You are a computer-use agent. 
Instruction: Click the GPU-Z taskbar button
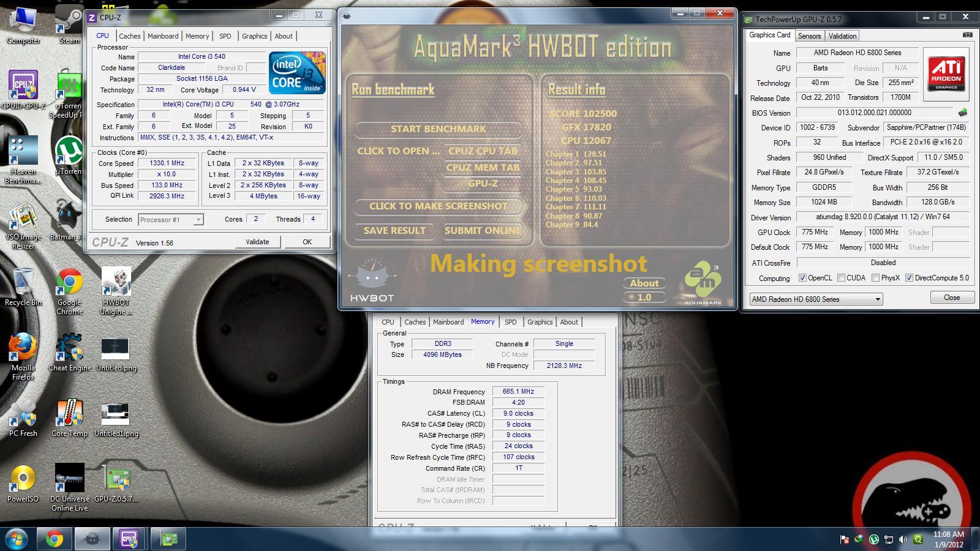coord(168,539)
